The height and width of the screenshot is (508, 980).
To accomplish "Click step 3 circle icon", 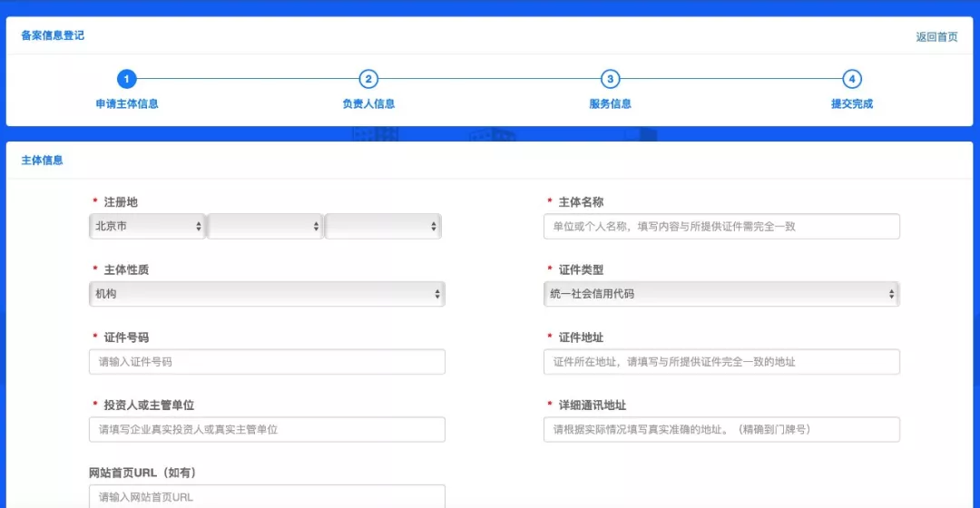I will pyautogui.click(x=610, y=79).
